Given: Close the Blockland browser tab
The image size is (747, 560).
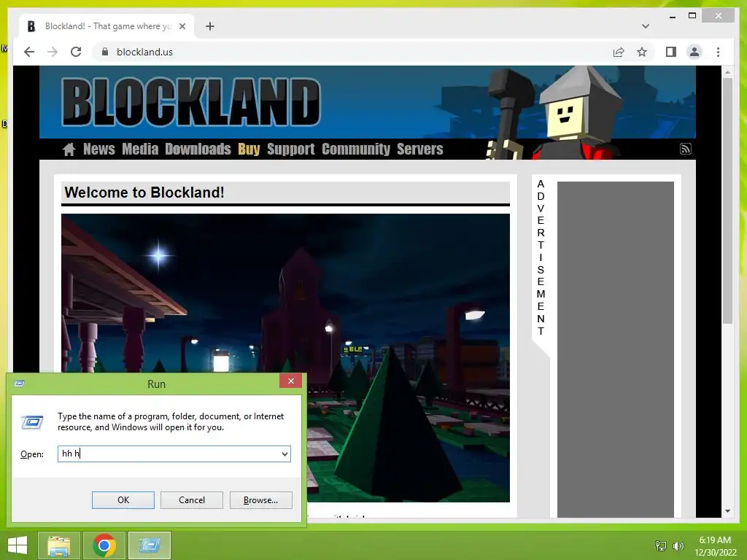Looking at the screenshot, I should click(x=182, y=26).
